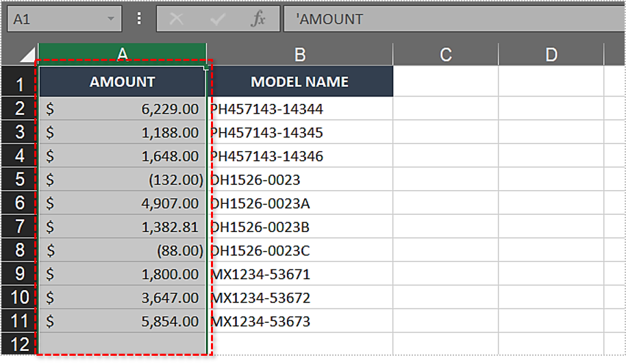Select the cell with 6,229.00

click(x=122, y=108)
